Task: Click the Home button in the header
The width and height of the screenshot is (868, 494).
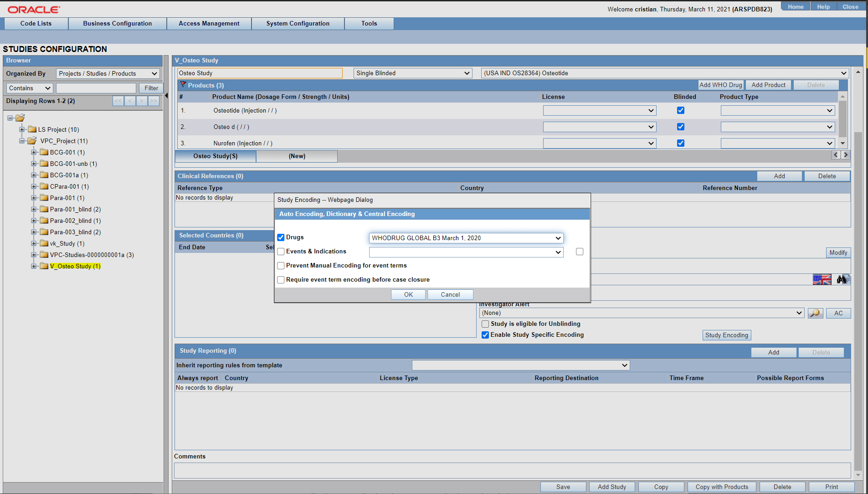Action: coord(795,6)
